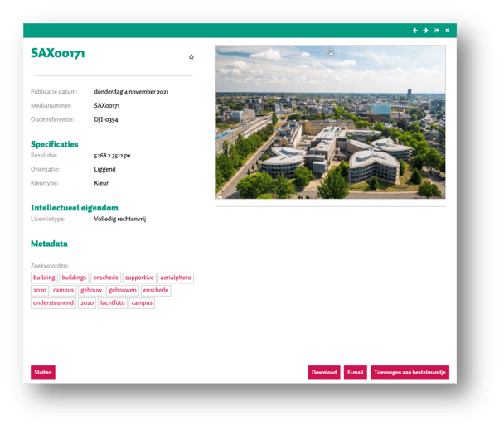Select the 'supportive' keyword tag
Viewport: 504px width, 430px height.
[x=139, y=278]
